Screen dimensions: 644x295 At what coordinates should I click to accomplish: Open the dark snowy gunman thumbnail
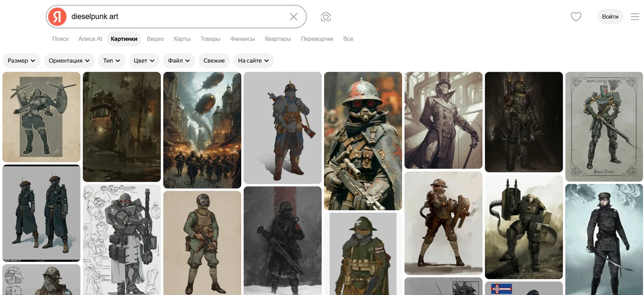[282, 240]
